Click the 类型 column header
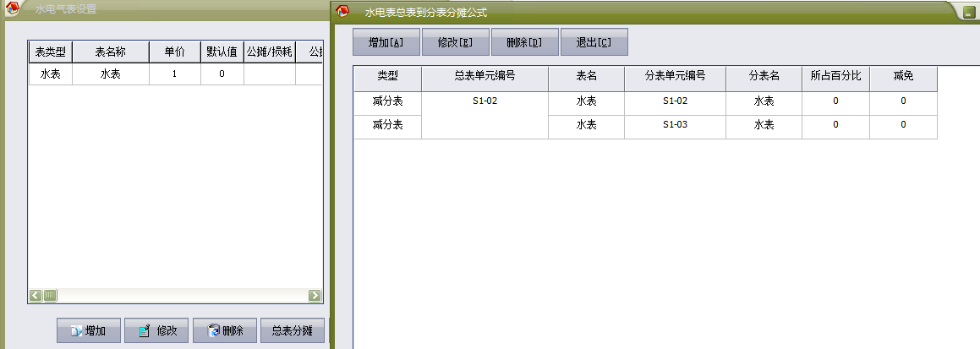 387,79
